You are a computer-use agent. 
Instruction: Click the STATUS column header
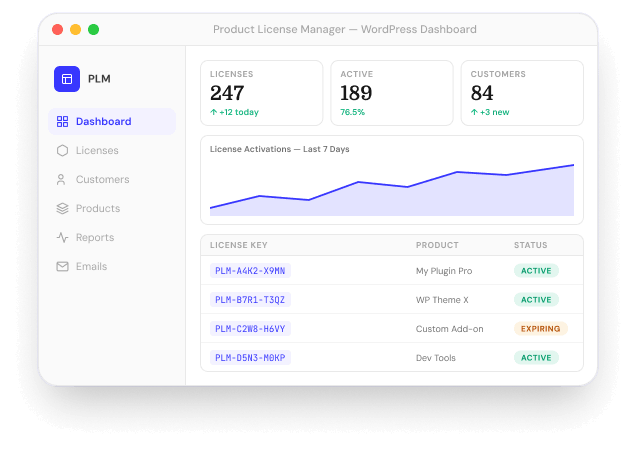pyautogui.click(x=531, y=245)
